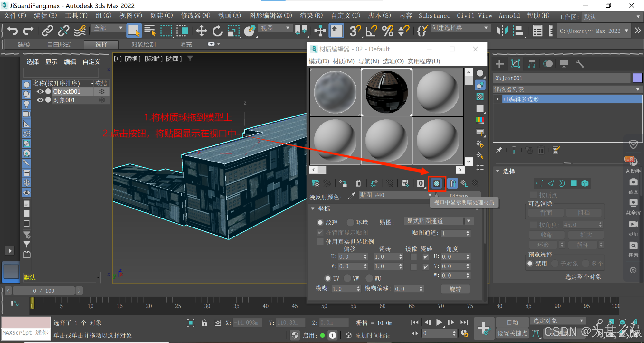This screenshot has height=343, width=644.
Task: Select Polygon sub-object level icon
Action: coord(573,183)
